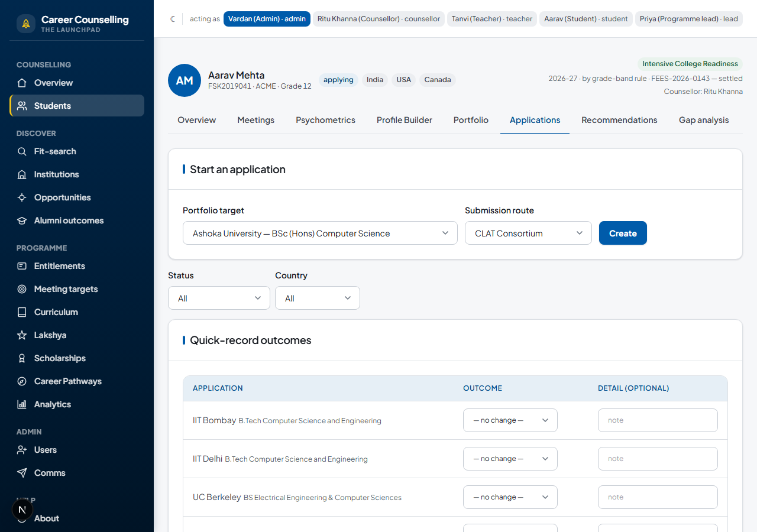Switch to the Gap analysis tab
The height and width of the screenshot is (532, 757).
[x=704, y=120]
